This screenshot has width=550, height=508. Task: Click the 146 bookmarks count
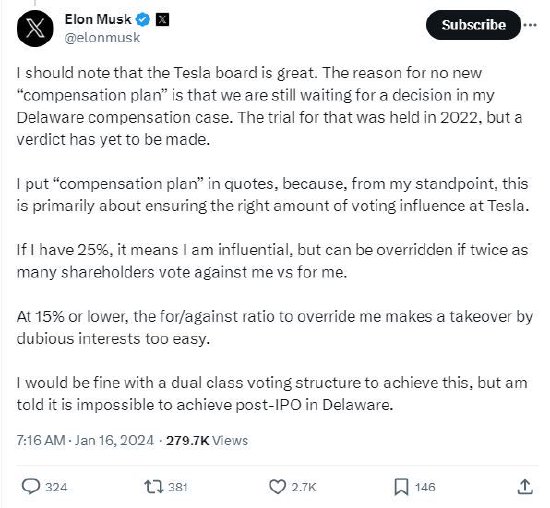click(x=425, y=487)
